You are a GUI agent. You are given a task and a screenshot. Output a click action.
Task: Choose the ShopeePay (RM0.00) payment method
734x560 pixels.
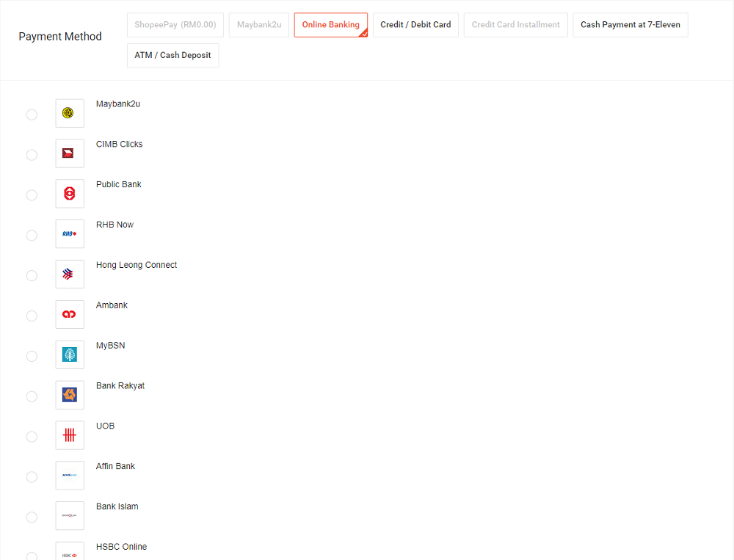[x=175, y=25]
